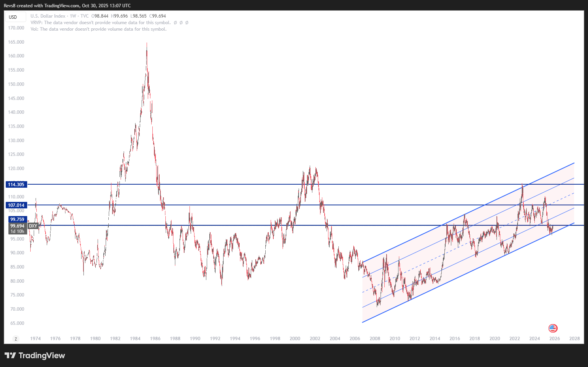Click the 2028 label on time axis
Image resolution: width=588 pixels, height=367 pixels.
(x=574, y=339)
